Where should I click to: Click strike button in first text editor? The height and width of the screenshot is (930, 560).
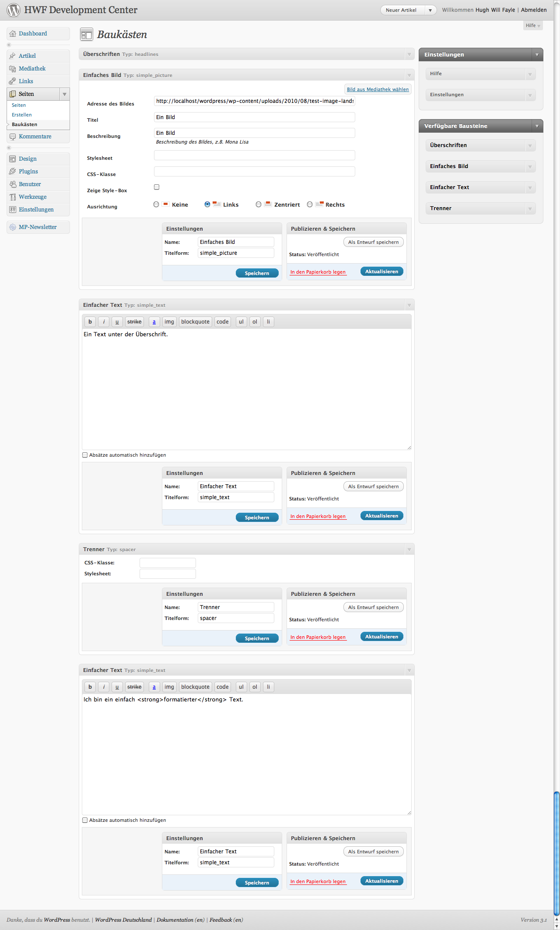point(134,322)
